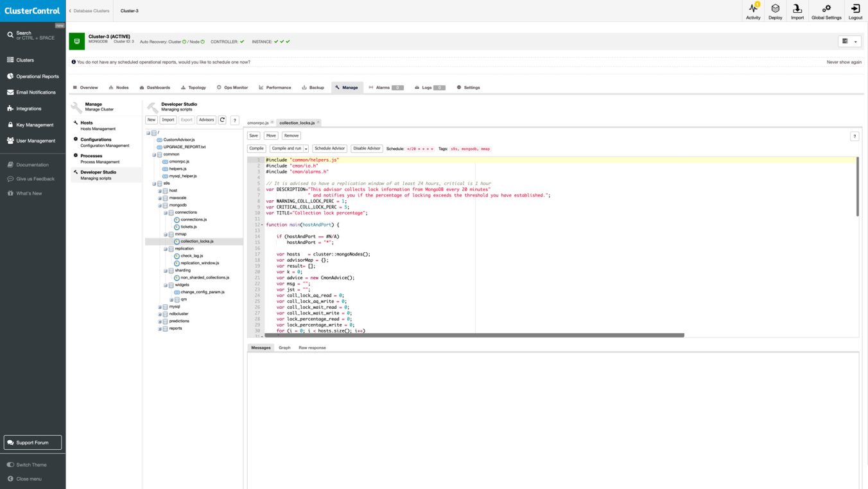Click the green MongoDB cluster icon
Screen dimensions: 868x489
(x=76, y=41)
